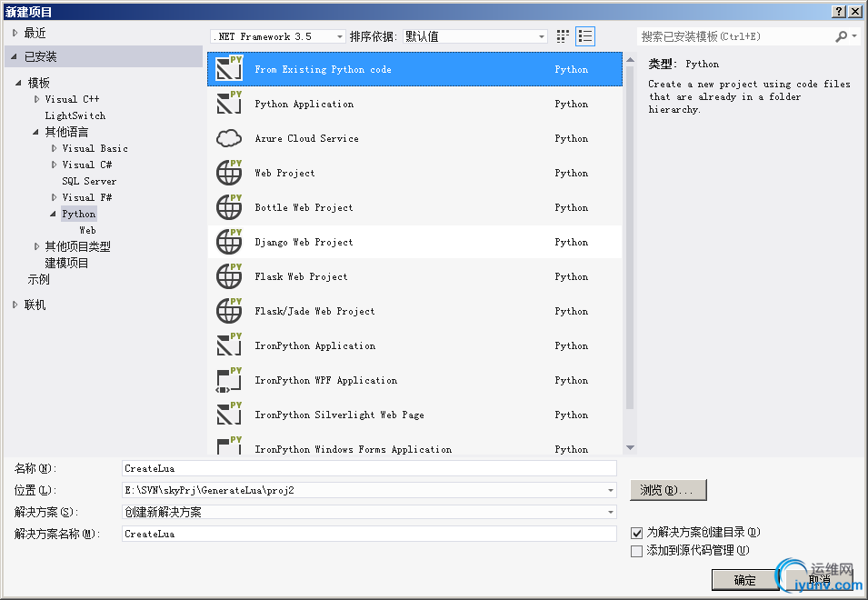Open the 解决方案 创建新解决方案 dropdown
Viewport: 868px width, 600px height.
(369, 512)
